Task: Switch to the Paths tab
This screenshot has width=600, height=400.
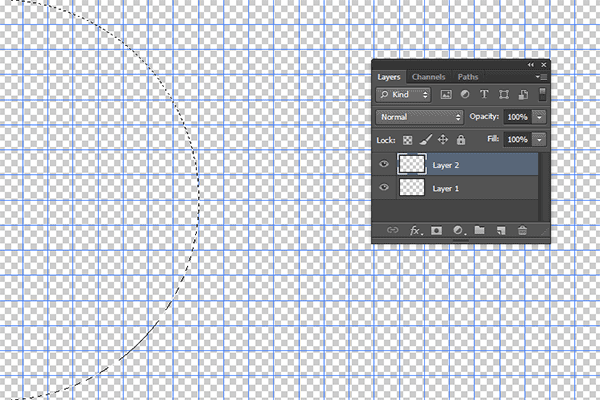Action: click(468, 77)
